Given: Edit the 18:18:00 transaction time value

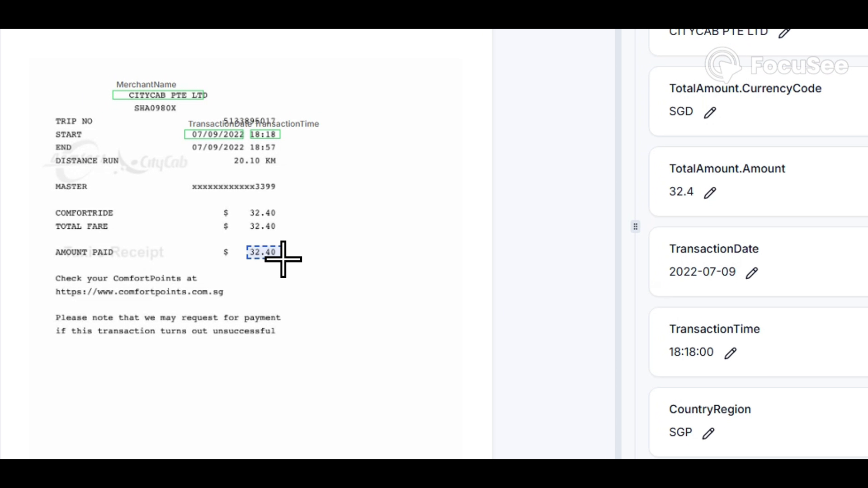Looking at the screenshot, I should [x=731, y=353].
